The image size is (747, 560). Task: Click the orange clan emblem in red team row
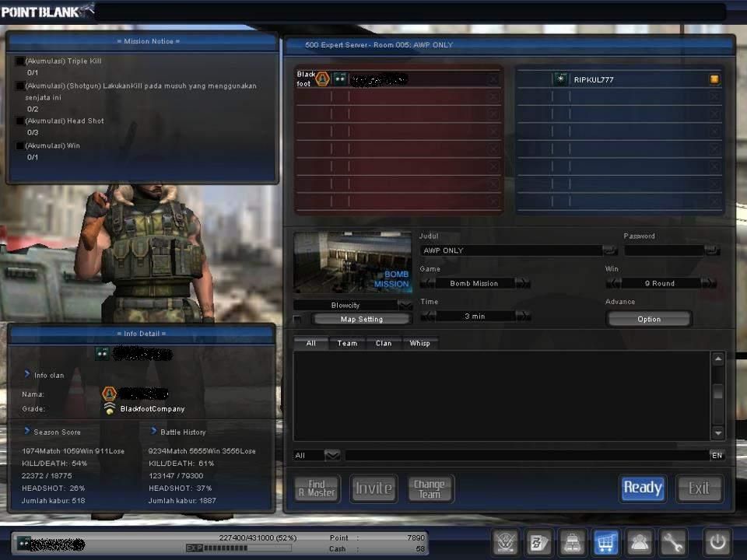tap(322, 79)
